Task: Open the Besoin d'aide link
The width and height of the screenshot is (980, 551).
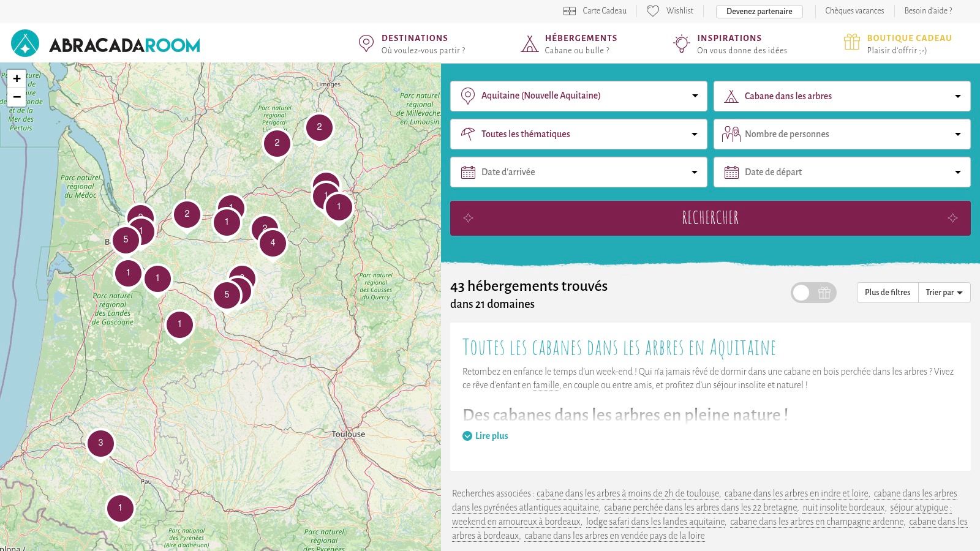Action: pyautogui.click(x=929, y=11)
